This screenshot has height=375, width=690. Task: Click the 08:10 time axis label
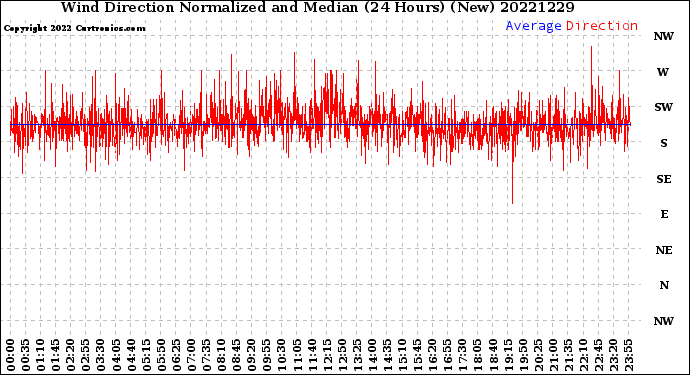pyautogui.click(x=221, y=355)
